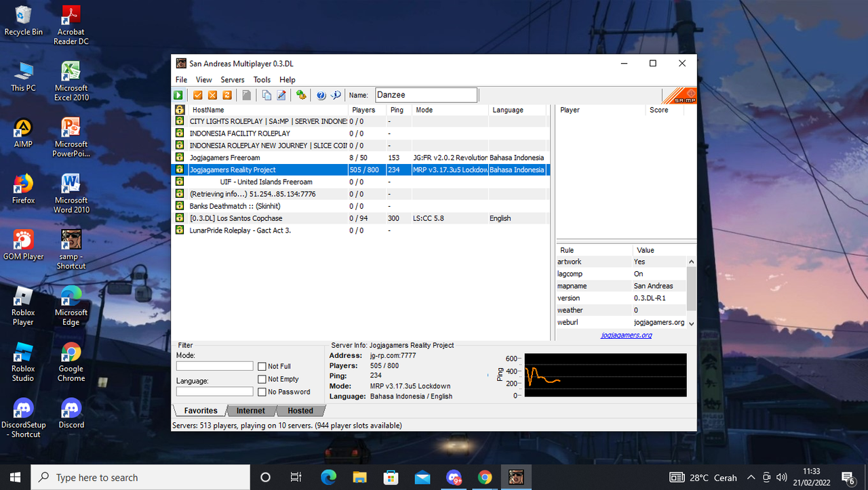Screen dimensions: 868x490
Task: Sort by Players column header
Action: 368,110
